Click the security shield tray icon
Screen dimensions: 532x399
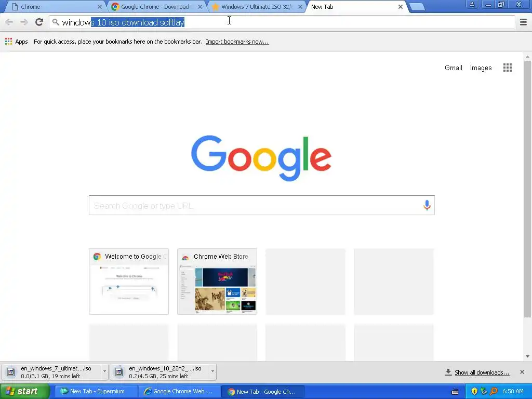(x=474, y=392)
